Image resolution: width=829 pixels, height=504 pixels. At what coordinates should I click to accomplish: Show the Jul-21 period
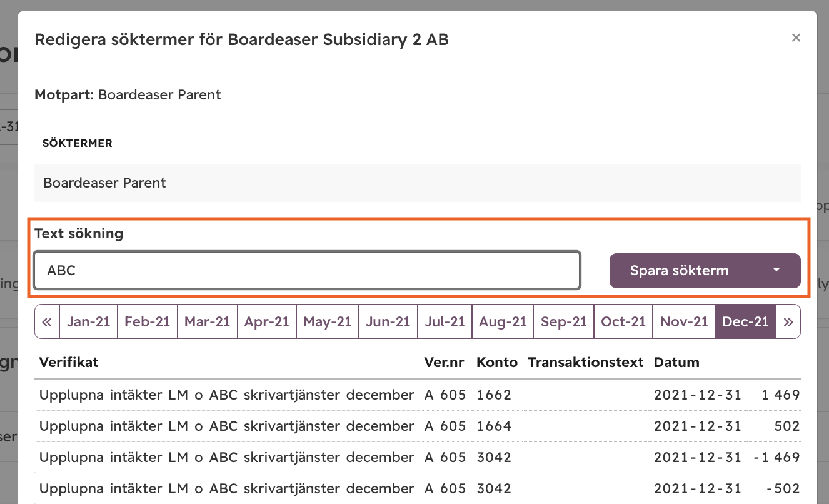pyautogui.click(x=445, y=321)
